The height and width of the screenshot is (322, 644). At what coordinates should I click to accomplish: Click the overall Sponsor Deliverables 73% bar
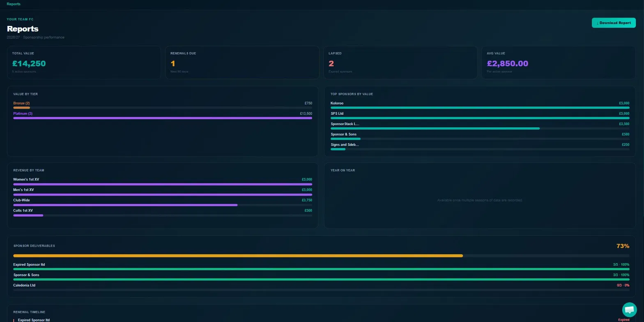[321, 256]
